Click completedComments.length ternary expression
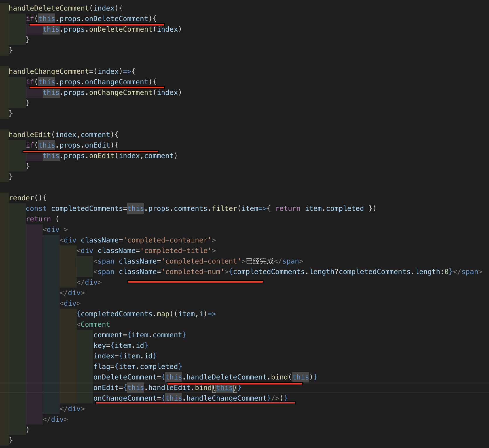The height and width of the screenshot is (448, 489). click(341, 272)
